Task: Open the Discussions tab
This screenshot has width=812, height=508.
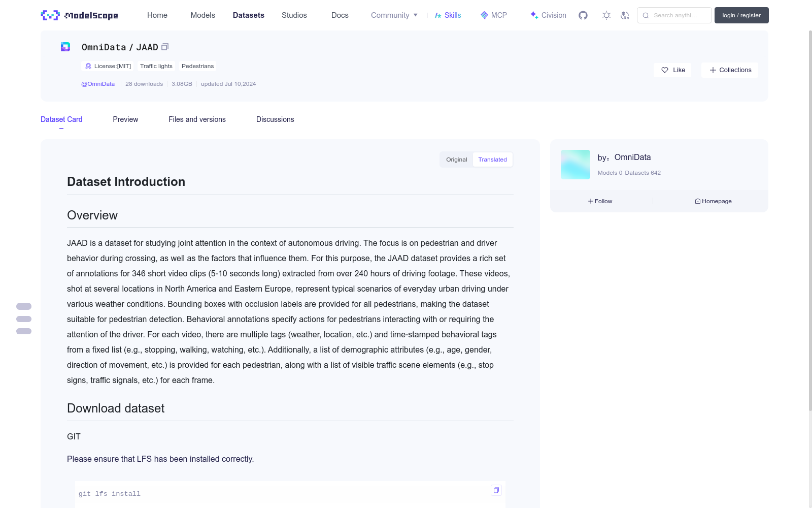Action: pos(275,119)
